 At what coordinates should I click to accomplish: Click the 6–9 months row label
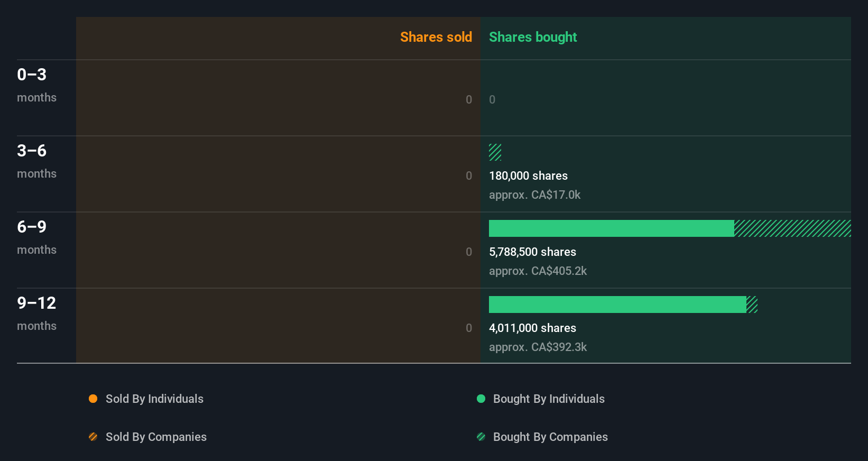pos(36,237)
